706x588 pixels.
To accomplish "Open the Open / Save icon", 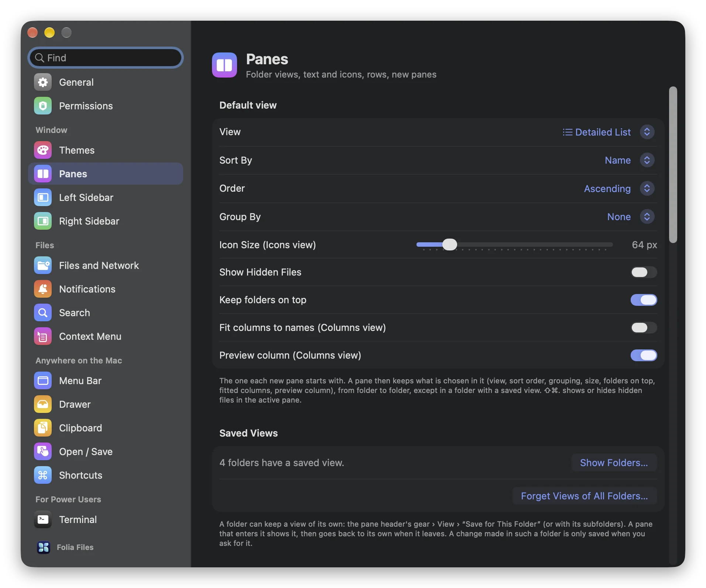I will (x=43, y=451).
